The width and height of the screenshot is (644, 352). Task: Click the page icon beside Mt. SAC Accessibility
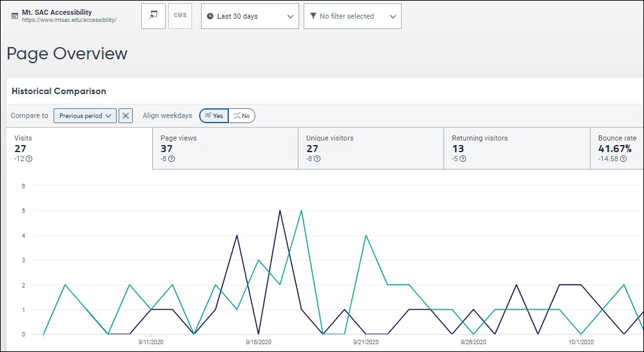pos(15,16)
